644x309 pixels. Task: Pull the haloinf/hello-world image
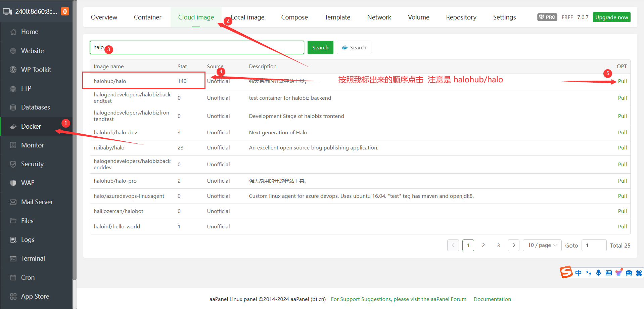tap(622, 227)
